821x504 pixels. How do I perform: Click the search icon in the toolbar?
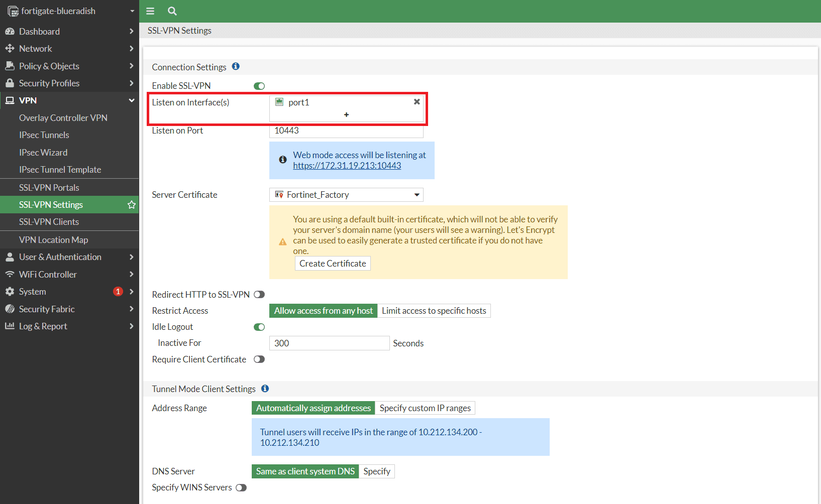tap(172, 11)
